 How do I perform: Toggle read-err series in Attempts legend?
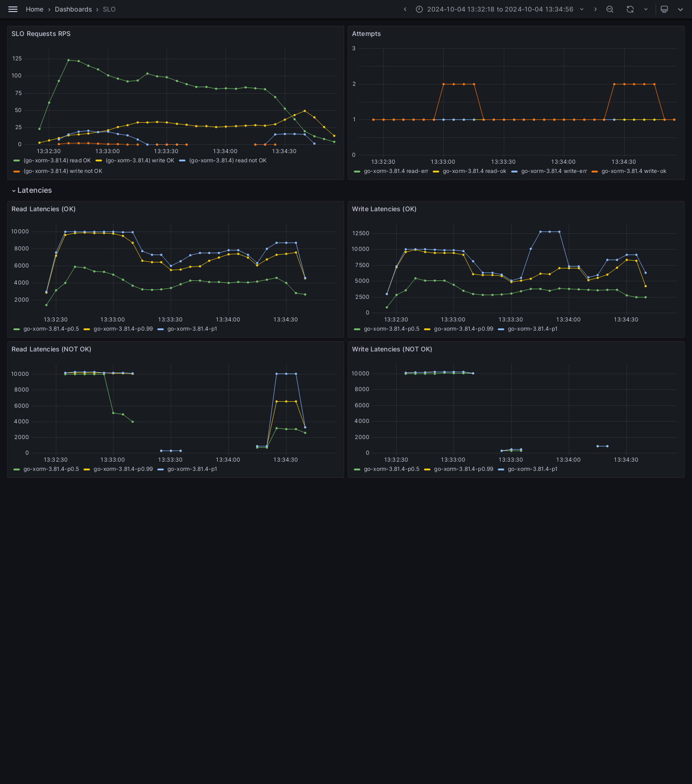396,171
